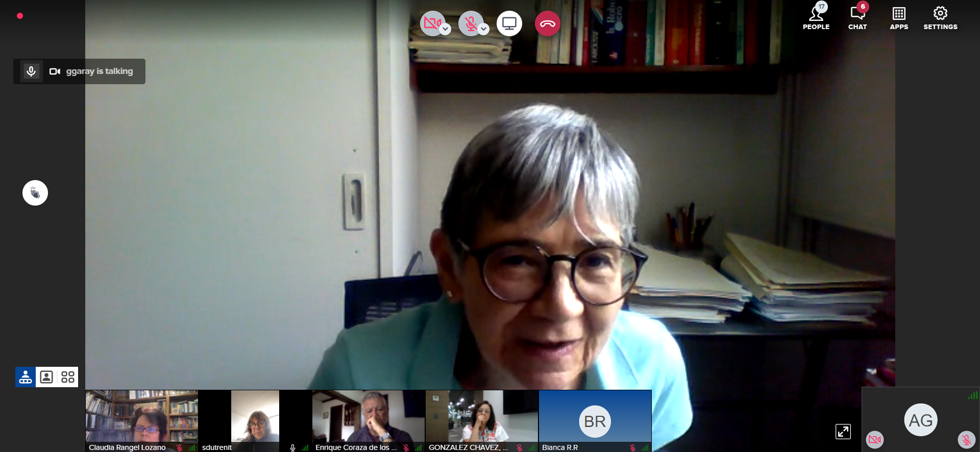Click the People count badge '17'
The image size is (980, 452).
click(821, 7)
